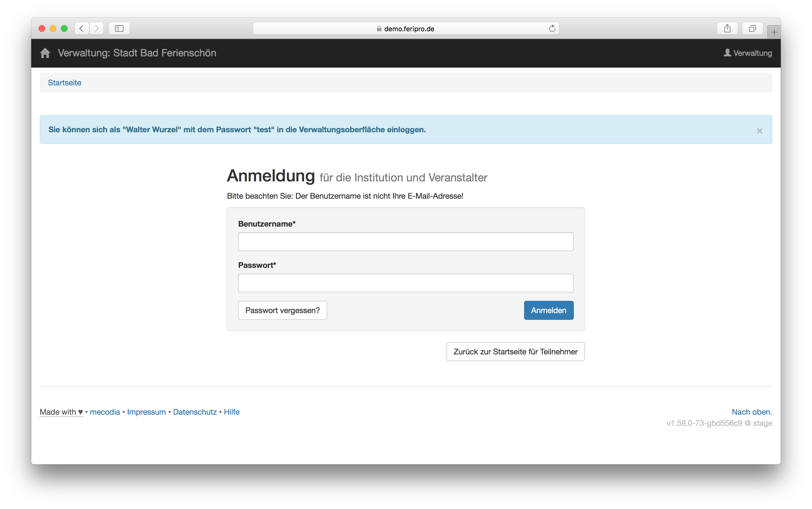This screenshot has width=812, height=509.
Task: Open the Verwaltung user menu
Action: (748, 53)
